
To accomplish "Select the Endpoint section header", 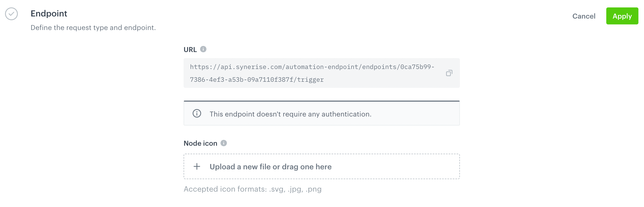I will click(49, 14).
